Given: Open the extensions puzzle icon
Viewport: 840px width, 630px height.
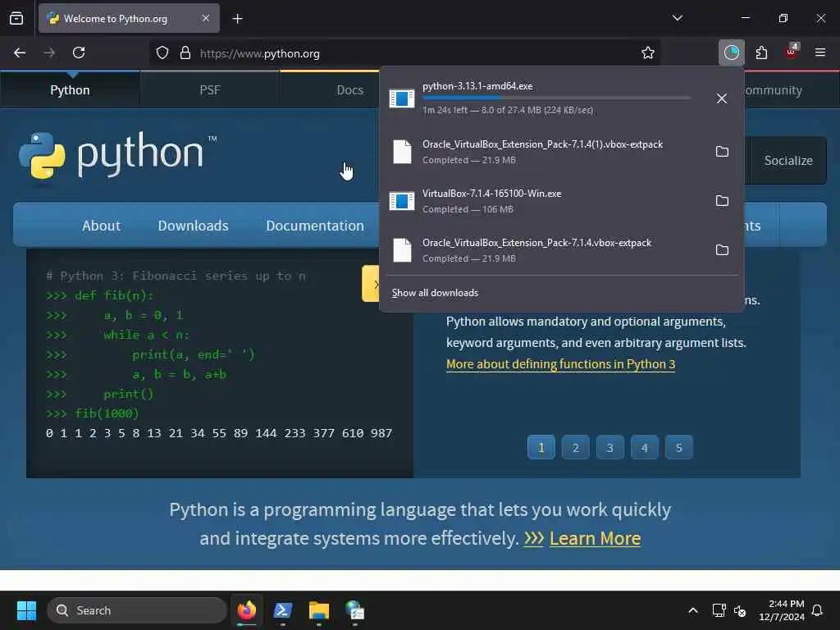Looking at the screenshot, I should [761, 52].
